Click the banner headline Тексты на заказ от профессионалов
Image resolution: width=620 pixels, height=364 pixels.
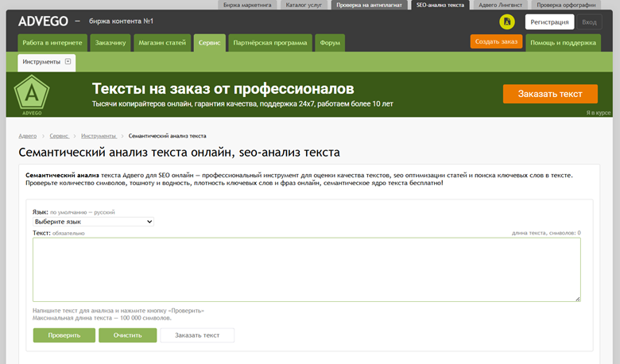pyautogui.click(x=223, y=89)
